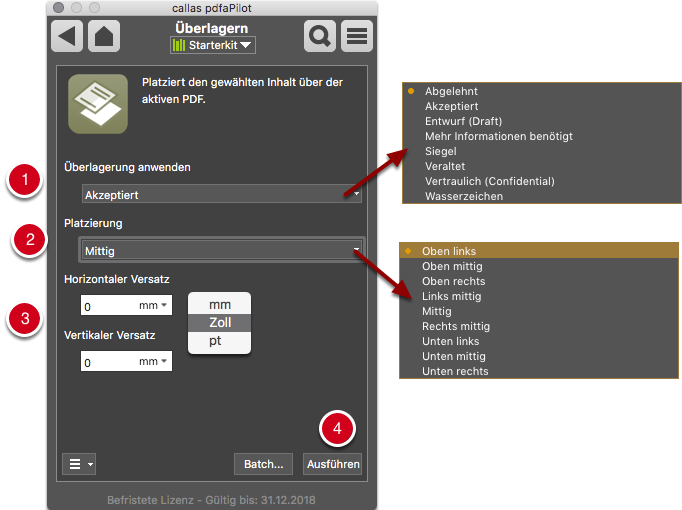Select Wasserzeichen in overlay list

click(x=542, y=196)
